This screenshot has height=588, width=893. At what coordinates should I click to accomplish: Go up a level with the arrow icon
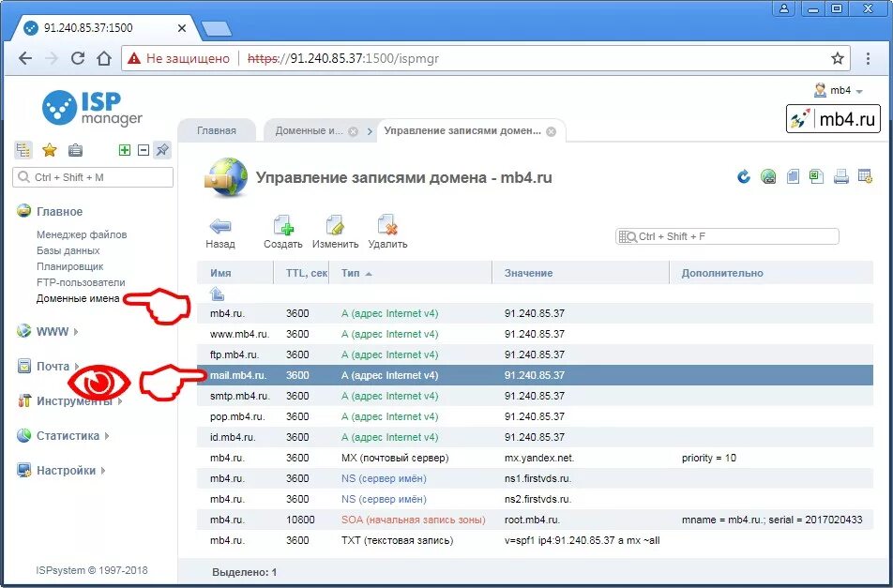(x=217, y=294)
